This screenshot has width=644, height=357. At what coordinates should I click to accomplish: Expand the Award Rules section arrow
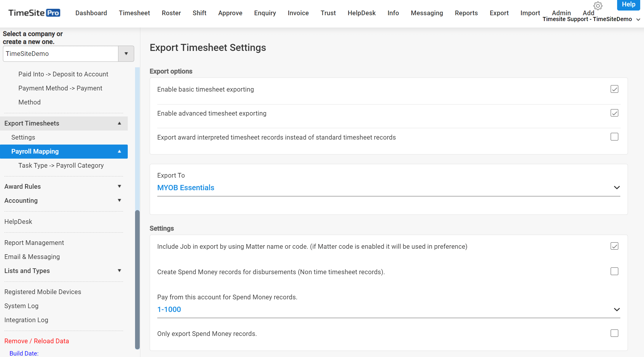[119, 186]
